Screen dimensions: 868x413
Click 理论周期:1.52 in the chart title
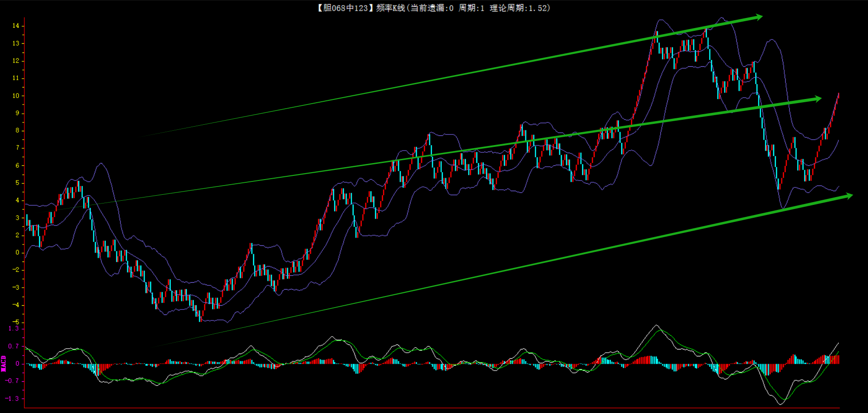(x=519, y=8)
